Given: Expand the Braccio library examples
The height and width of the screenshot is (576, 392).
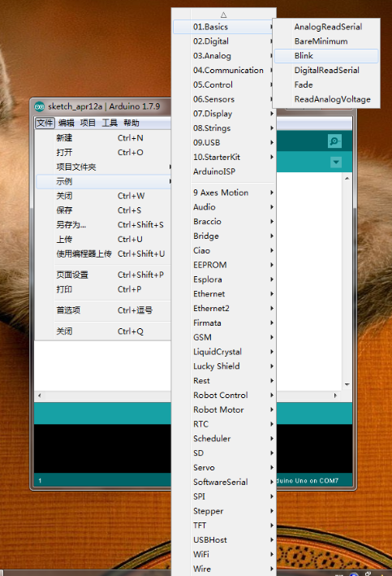Looking at the screenshot, I should (223, 222).
